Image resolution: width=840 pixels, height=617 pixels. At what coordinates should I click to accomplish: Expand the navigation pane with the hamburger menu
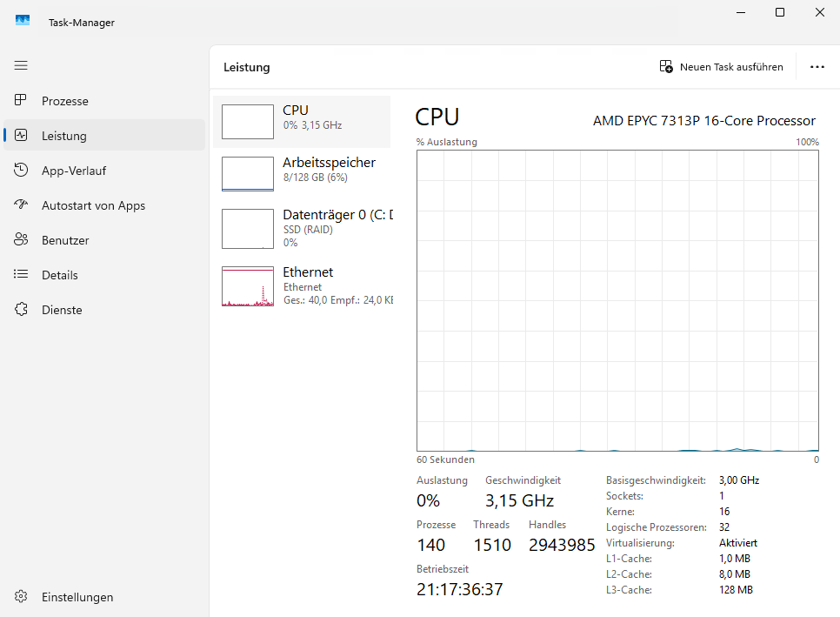click(x=21, y=65)
